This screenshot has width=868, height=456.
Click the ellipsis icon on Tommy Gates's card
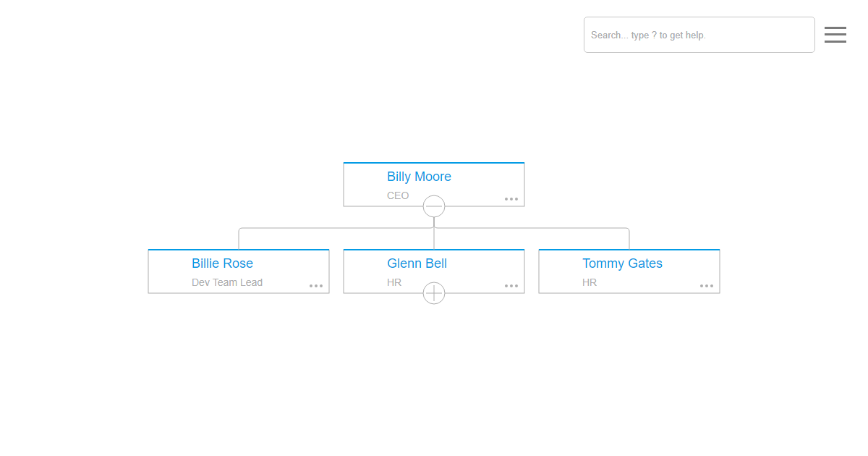click(x=707, y=286)
